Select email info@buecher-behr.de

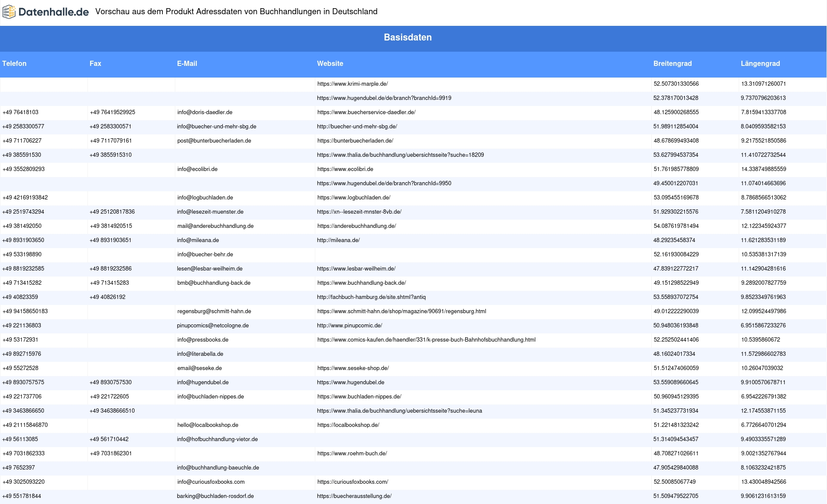[205, 255]
